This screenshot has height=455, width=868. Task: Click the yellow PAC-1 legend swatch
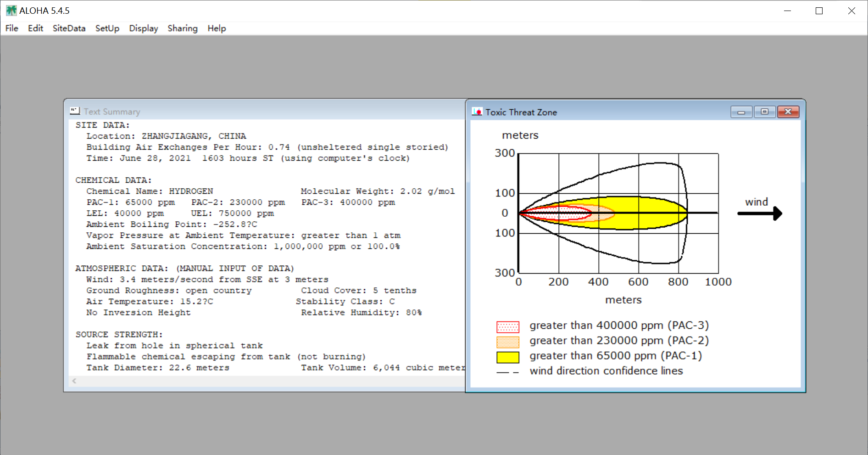click(508, 357)
